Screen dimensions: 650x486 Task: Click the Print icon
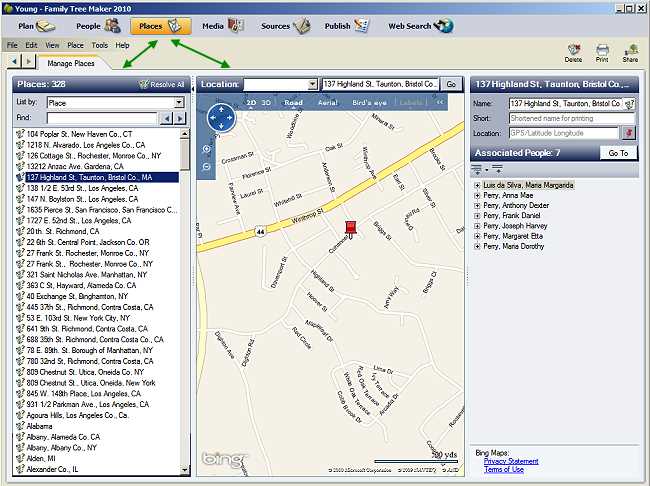tap(602, 53)
